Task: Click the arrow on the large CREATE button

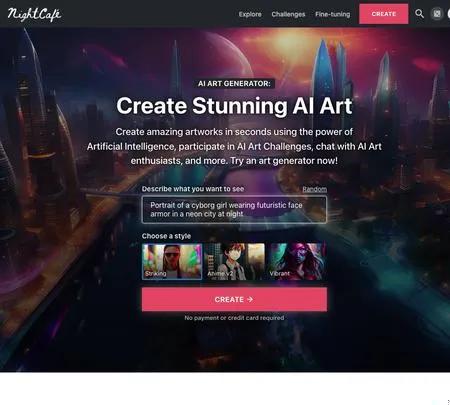Action: [250, 299]
